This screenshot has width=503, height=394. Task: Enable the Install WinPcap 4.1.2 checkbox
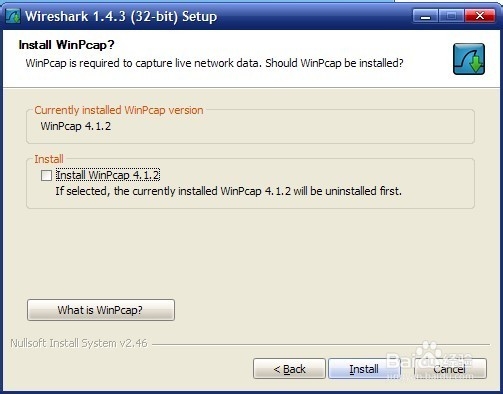(x=46, y=175)
